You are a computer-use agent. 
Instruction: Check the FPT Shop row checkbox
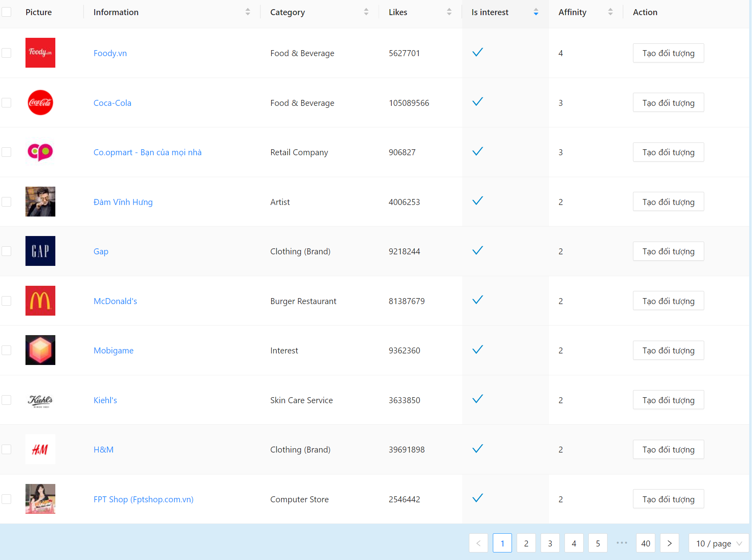tap(6, 499)
